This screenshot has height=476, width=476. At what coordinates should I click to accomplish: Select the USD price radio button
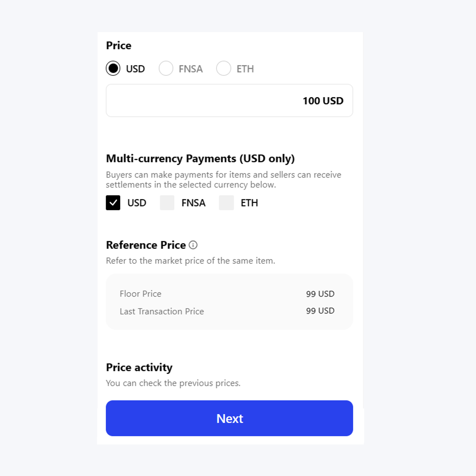tap(113, 68)
